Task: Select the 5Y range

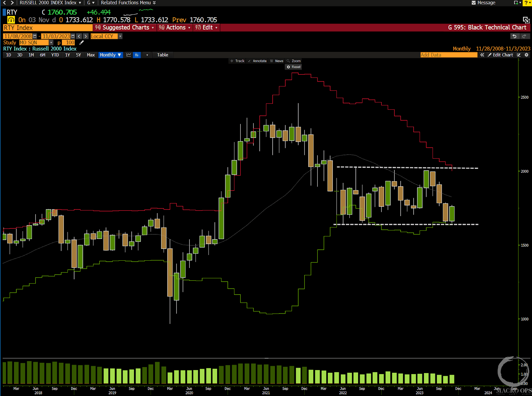Action: (78, 55)
